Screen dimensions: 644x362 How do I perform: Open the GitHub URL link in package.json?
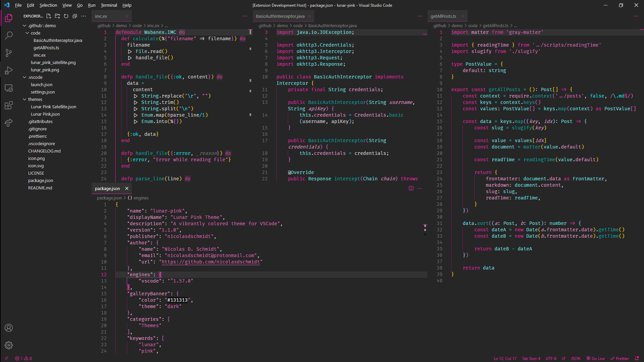211,262
